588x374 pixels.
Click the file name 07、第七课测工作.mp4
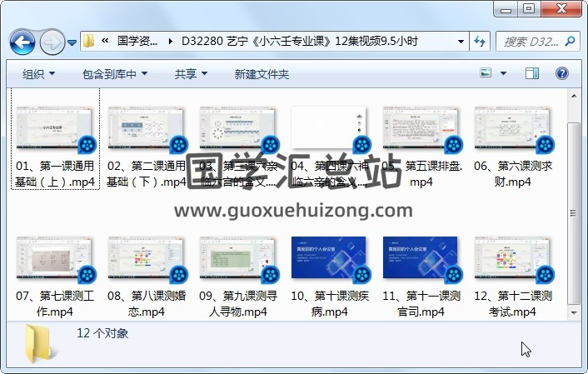point(55,304)
